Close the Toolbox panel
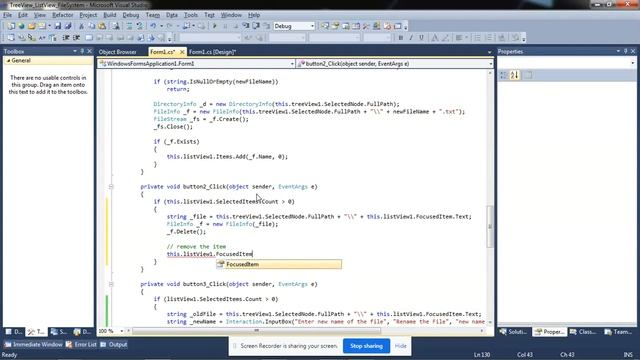The width and height of the screenshot is (640, 360). pos(89,51)
